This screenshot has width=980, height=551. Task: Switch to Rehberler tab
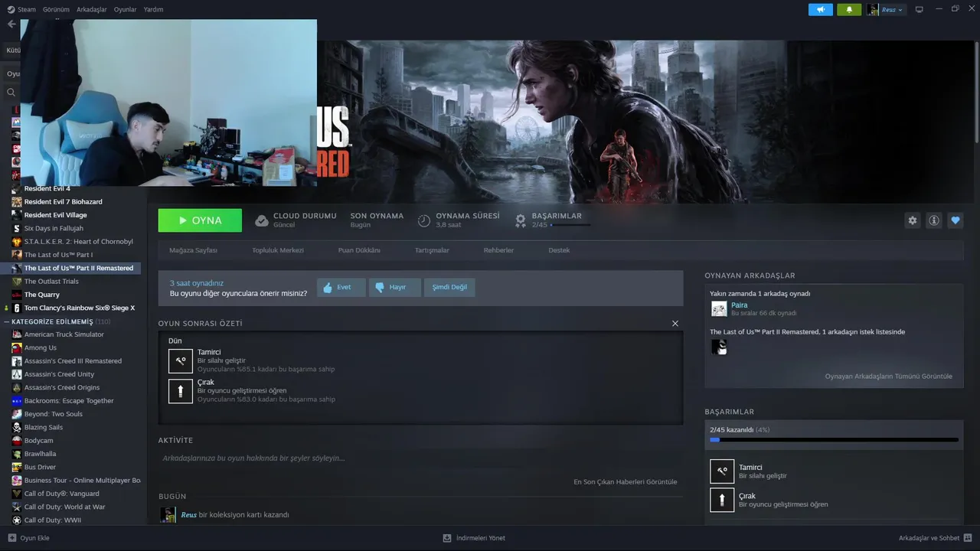click(498, 250)
